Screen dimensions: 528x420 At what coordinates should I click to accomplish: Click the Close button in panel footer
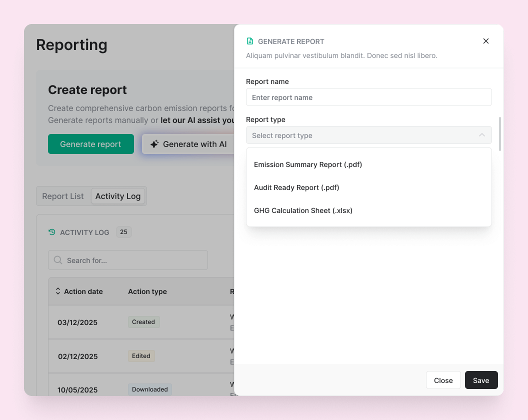443,380
